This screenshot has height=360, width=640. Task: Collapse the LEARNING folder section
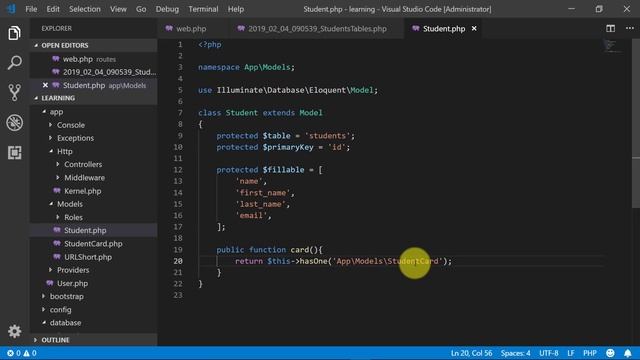pos(93,98)
